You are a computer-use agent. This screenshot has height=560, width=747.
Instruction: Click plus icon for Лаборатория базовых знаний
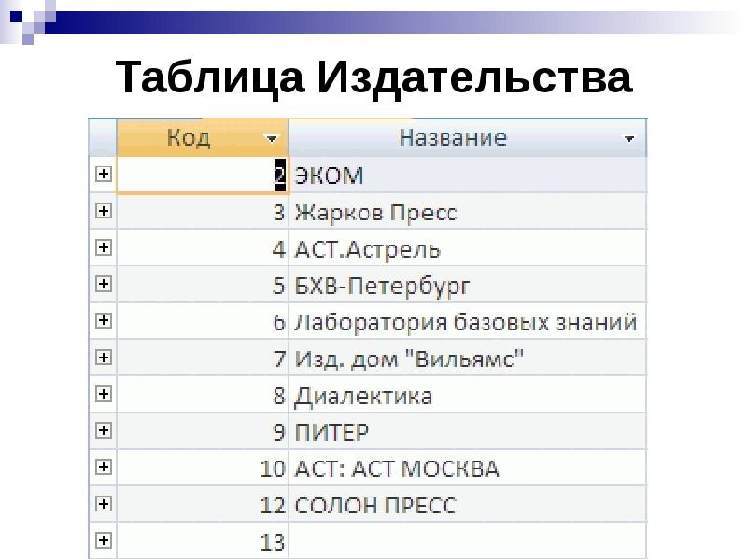(103, 321)
